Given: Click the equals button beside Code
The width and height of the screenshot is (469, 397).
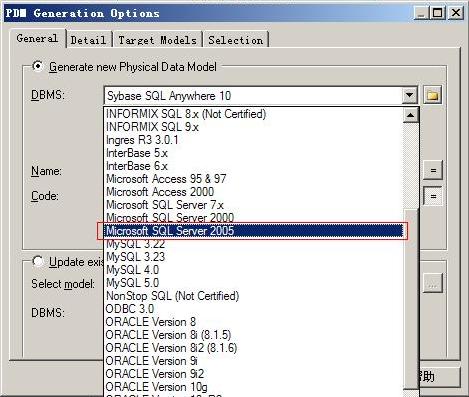Looking at the screenshot, I should 433,196.
